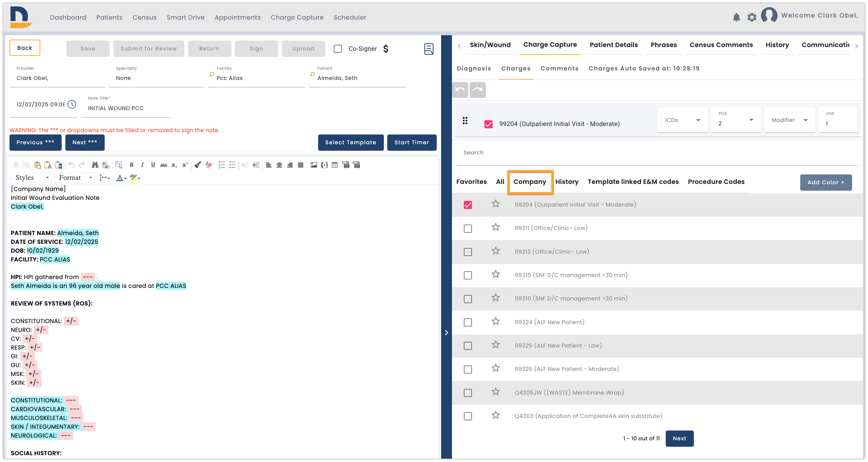Viewport: 868px width, 462px height.
Task: Collapse the panel with the divider arrow
Action: point(447,333)
